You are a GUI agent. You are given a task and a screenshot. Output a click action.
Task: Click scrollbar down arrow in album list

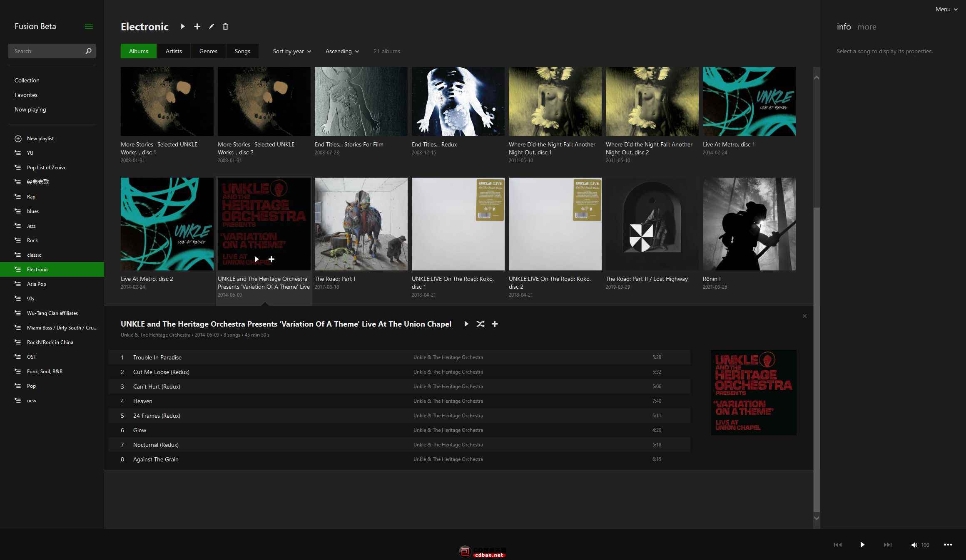[817, 518]
